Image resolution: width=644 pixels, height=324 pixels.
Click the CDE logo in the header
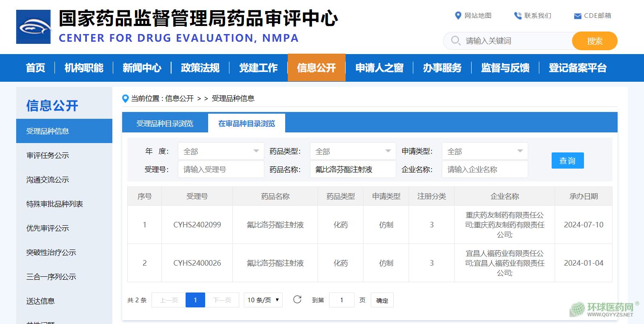34,27
